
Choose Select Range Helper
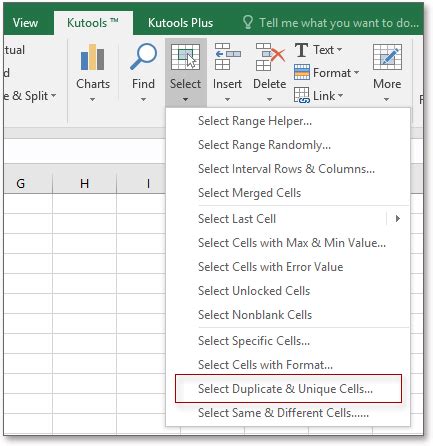[x=288, y=121]
